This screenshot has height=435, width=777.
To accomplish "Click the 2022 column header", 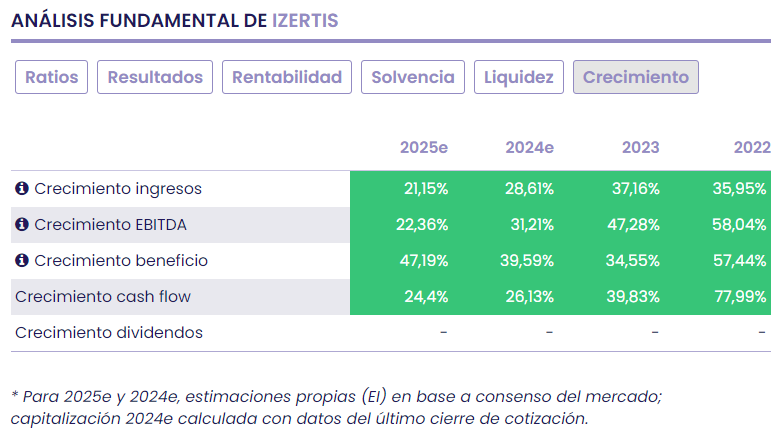I will tap(751, 148).
